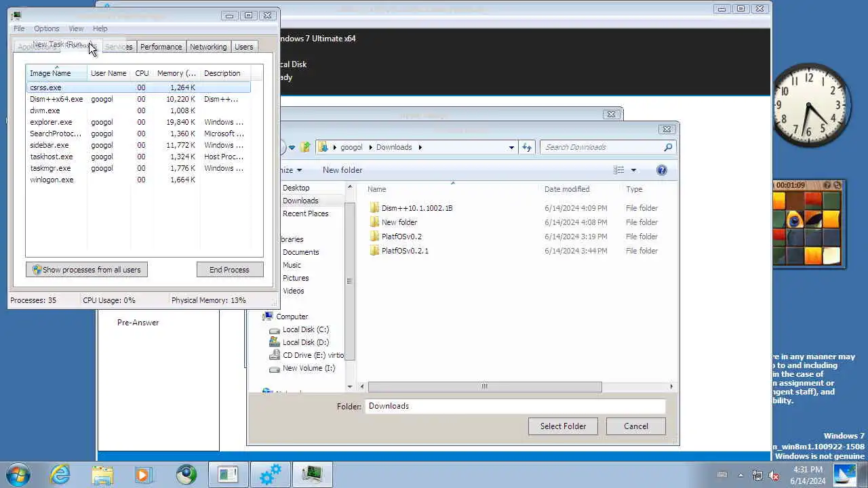Select the sidebar.exe process row
This screenshot has width=868, height=488.
pyautogui.click(x=138, y=145)
